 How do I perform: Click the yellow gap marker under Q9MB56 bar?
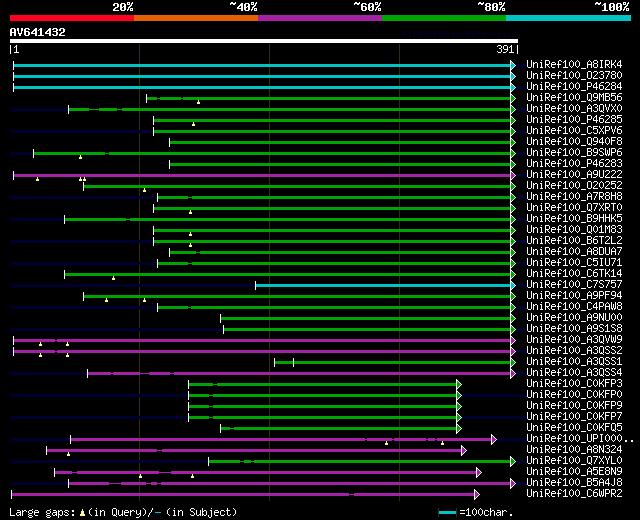click(198, 102)
